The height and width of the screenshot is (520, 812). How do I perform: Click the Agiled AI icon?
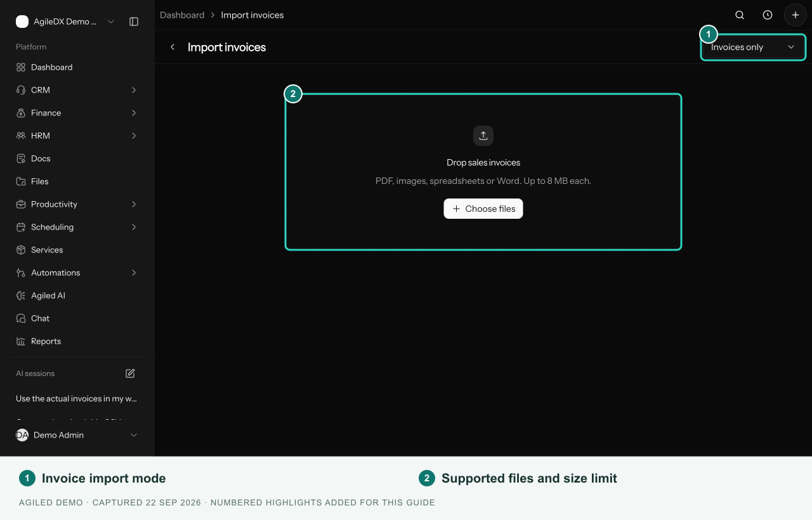coord(21,296)
